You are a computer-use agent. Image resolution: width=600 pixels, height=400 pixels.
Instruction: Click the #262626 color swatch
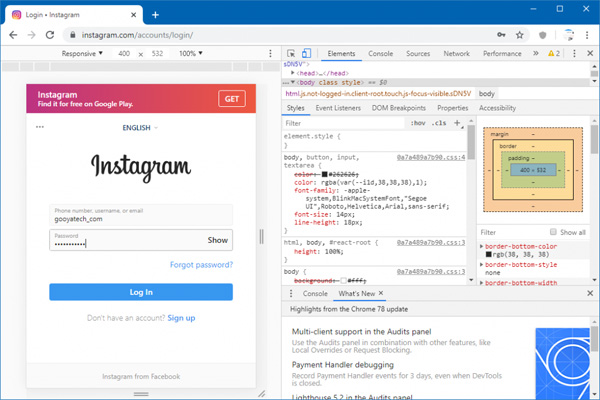(x=324, y=175)
